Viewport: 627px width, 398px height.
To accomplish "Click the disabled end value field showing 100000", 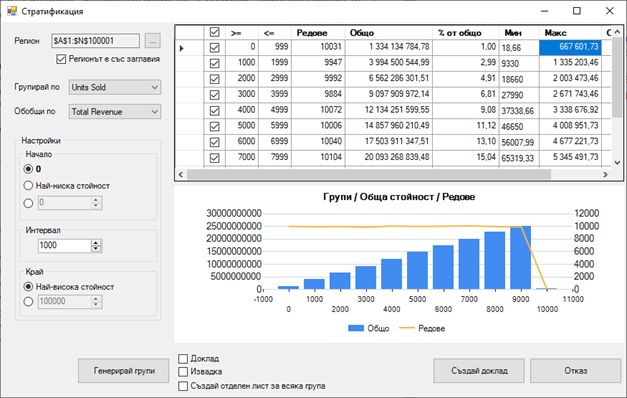I will (65, 302).
